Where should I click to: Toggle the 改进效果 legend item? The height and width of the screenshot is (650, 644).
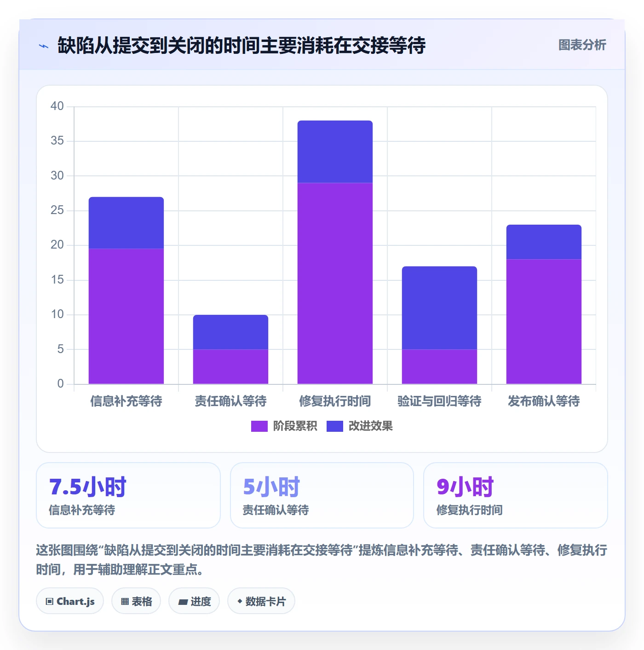(360, 426)
